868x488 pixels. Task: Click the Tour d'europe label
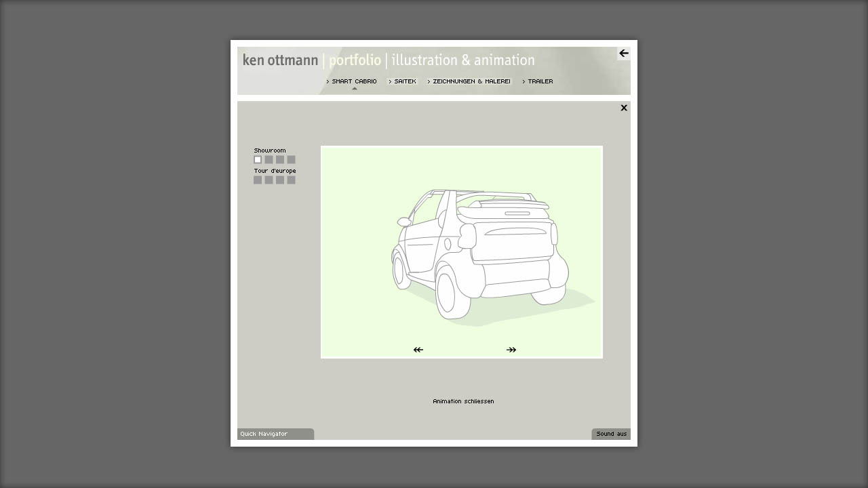tap(275, 171)
